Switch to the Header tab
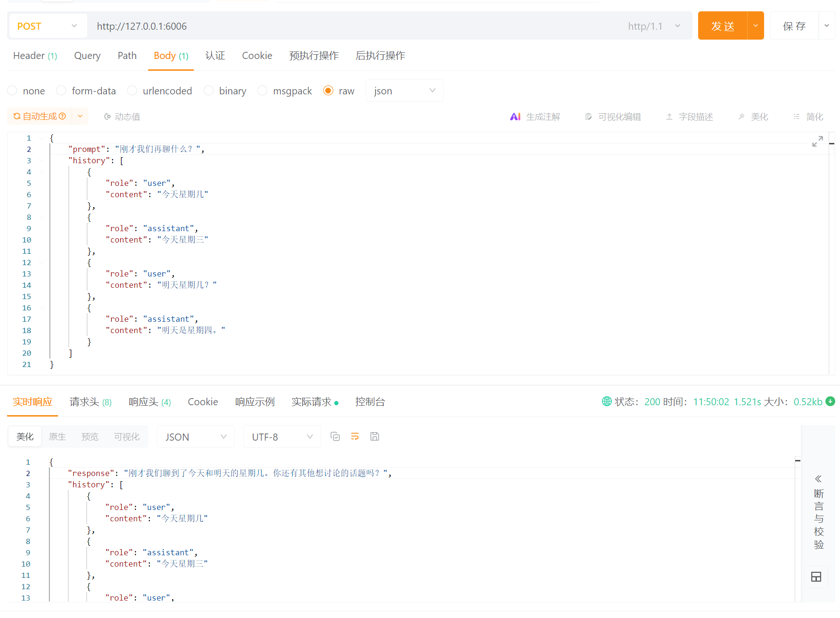Screen dimensions: 840x618 pyautogui.click(x=35, y=56)
